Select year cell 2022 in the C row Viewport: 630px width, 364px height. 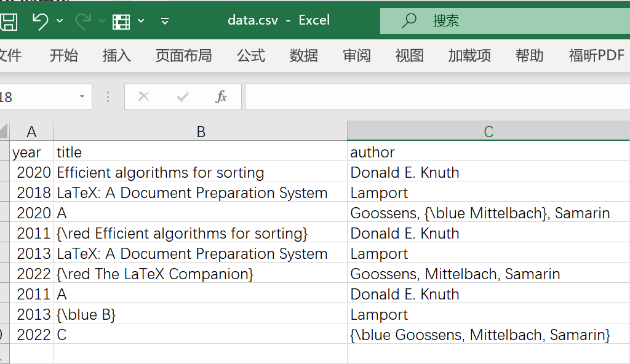pyautogui.click(x=32, y=334)
